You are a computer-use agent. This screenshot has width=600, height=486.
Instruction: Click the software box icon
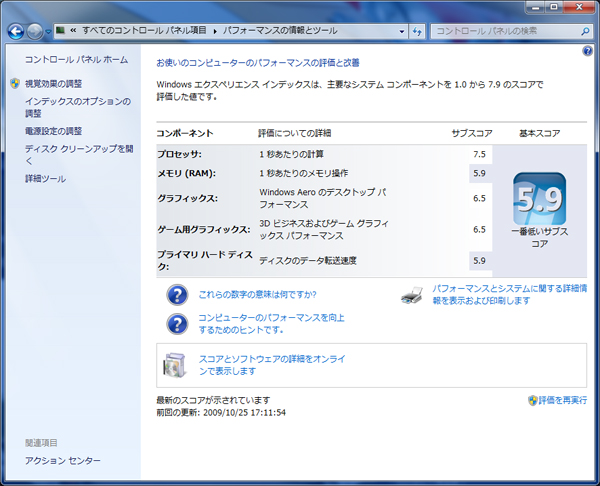point(175,365)
